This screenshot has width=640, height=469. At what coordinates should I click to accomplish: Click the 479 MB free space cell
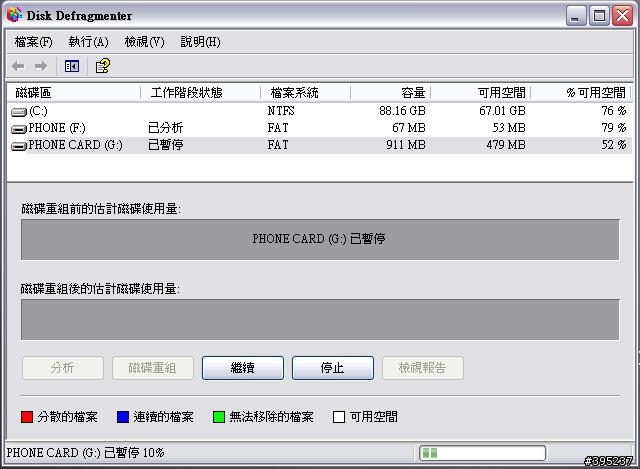tap(506, 145)
